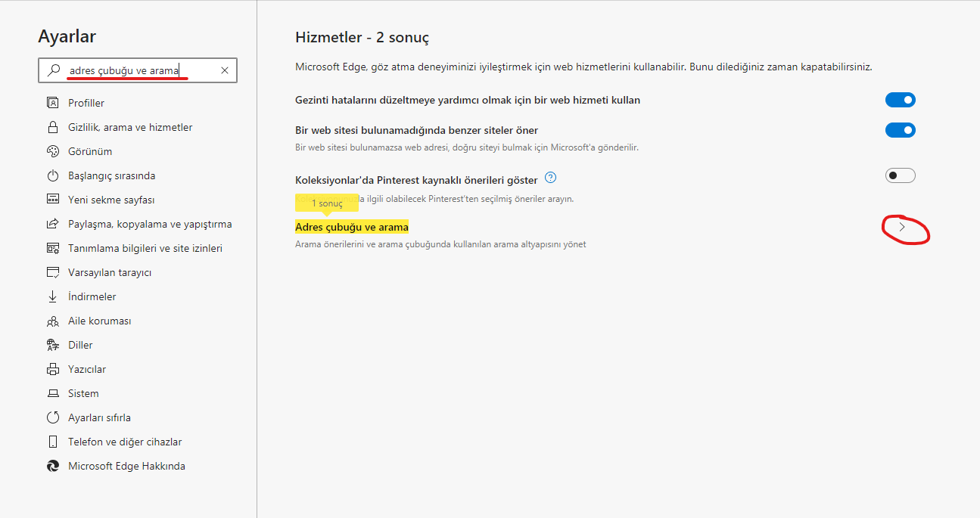Click the family icon beside Aile koruması
The height and width of the screenshot is (518, 980).
53,321
